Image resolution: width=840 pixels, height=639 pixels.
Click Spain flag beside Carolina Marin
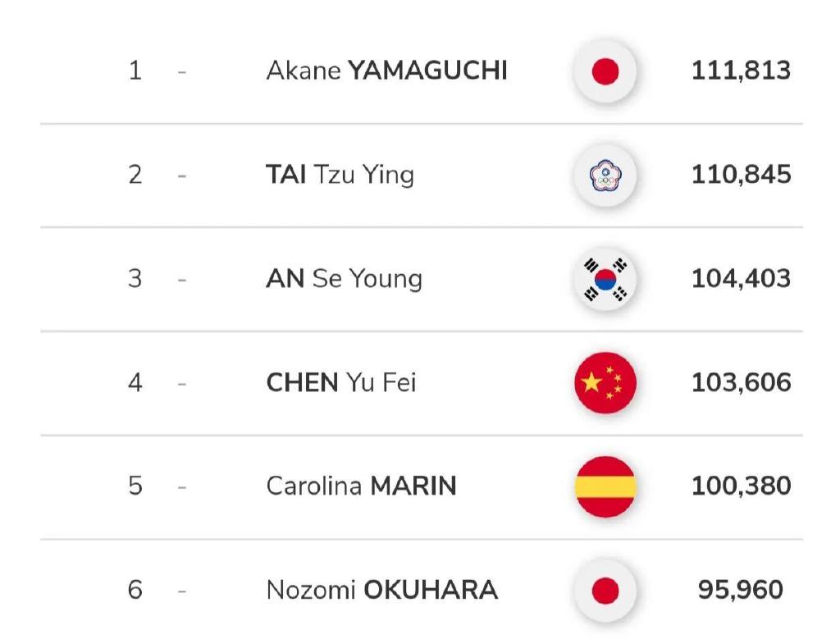[605, 486]
